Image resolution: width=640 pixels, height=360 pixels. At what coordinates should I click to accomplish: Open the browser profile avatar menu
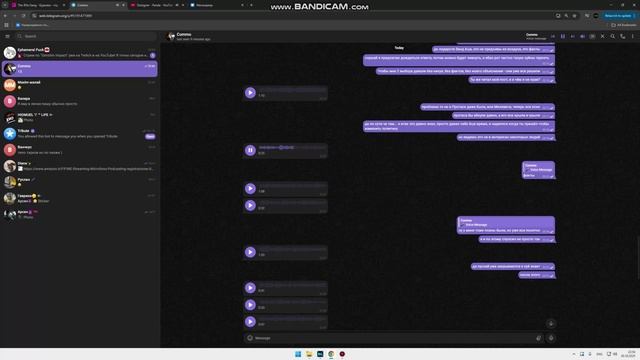coord(596,16)
